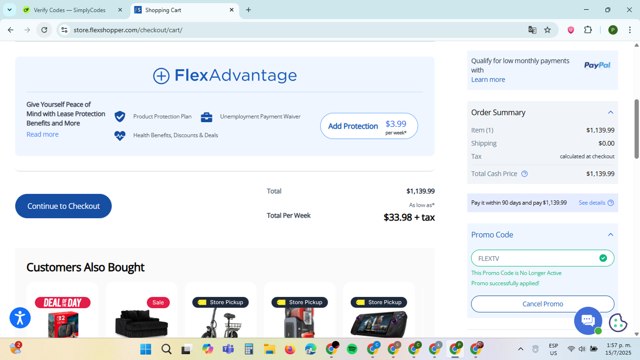Image resolution: width=640 pixels, height=360 pixels.
Task: Click the Customers Also Bought heading
Action: [x=85, y=267]
